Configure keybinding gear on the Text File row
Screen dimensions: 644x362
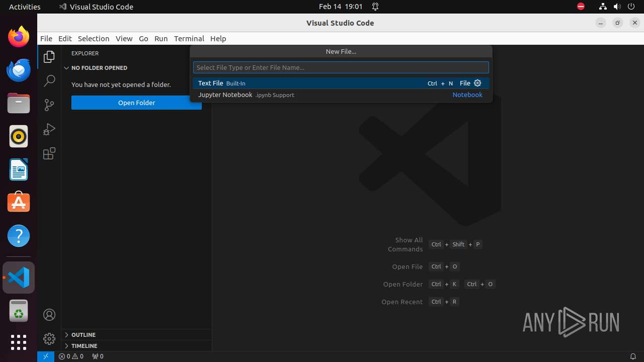pos(478,83)
